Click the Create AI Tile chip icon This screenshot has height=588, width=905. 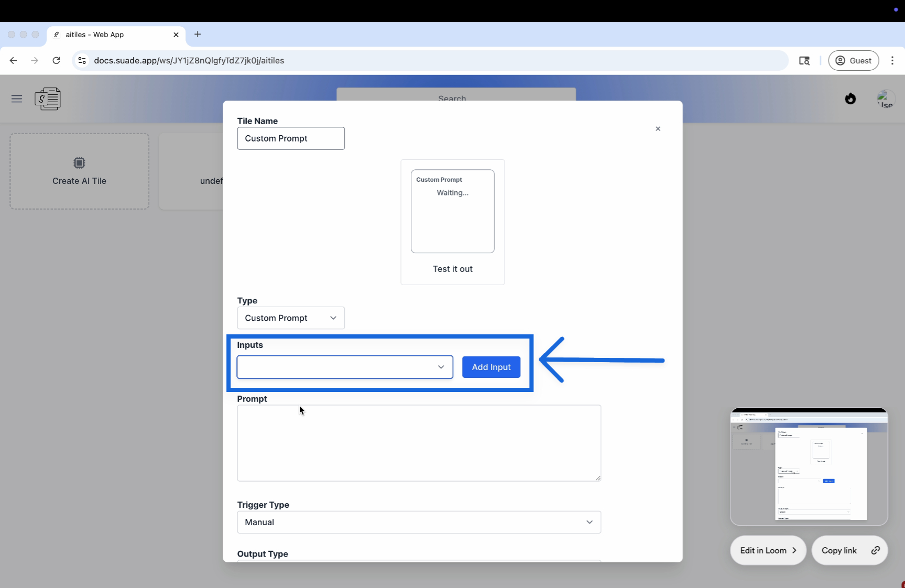pos(79,163)
